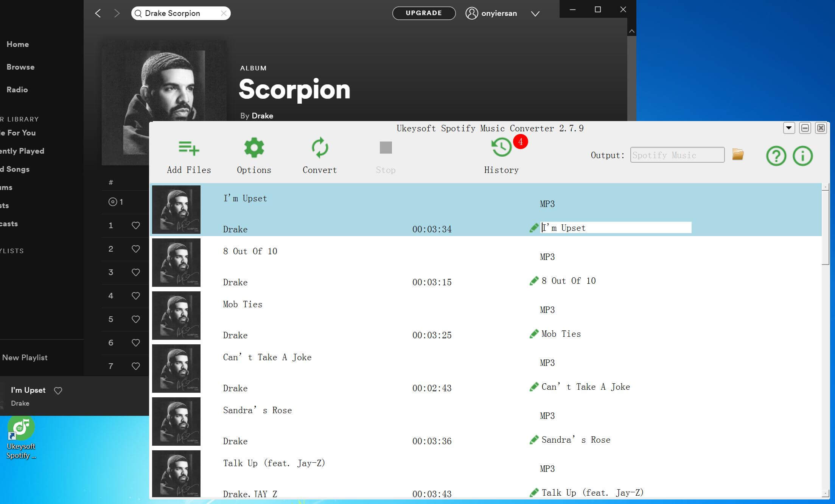This screenshot has width=835, height=504.
Task: Toggle like on track number 3
Action: pos(135,272)
